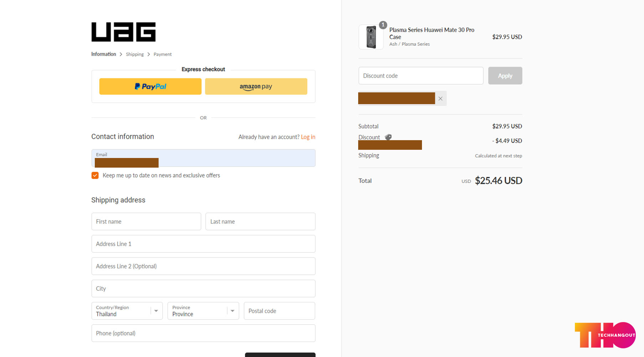Focus the Address Line 1 field
Screen dimensions: 644x357
point(203,244)
